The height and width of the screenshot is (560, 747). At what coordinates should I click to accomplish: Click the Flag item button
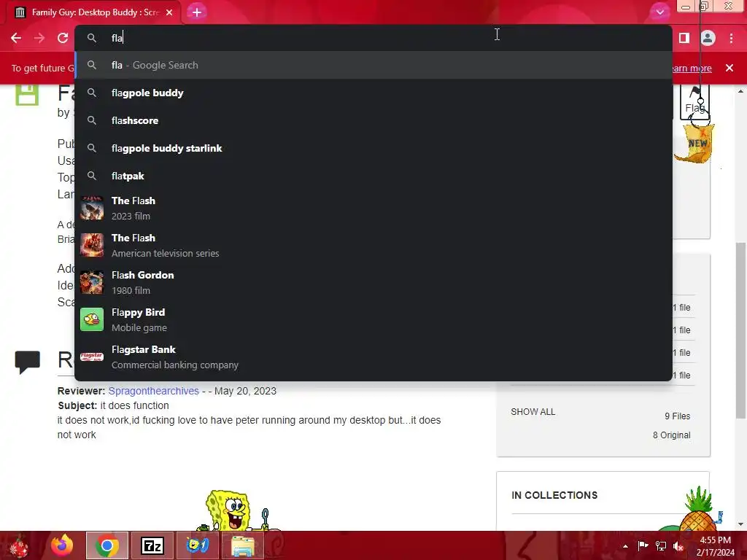694,101
